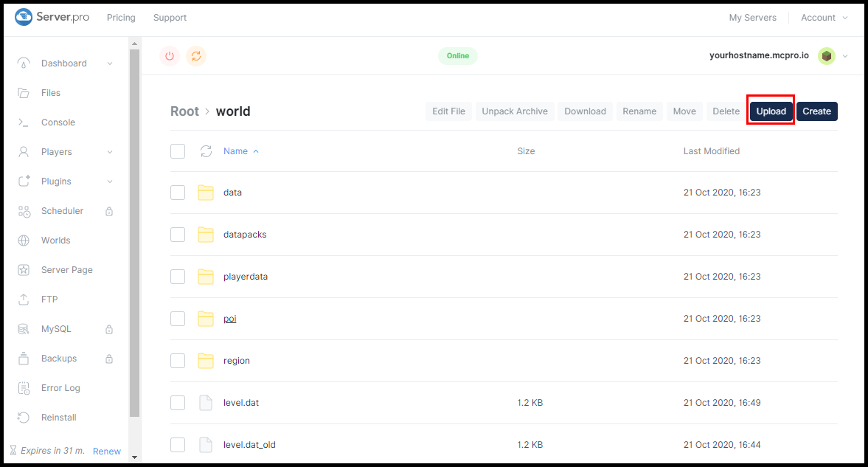868x467 pixels.
Task: Click the data folder icon
Action: pos(206,193)
